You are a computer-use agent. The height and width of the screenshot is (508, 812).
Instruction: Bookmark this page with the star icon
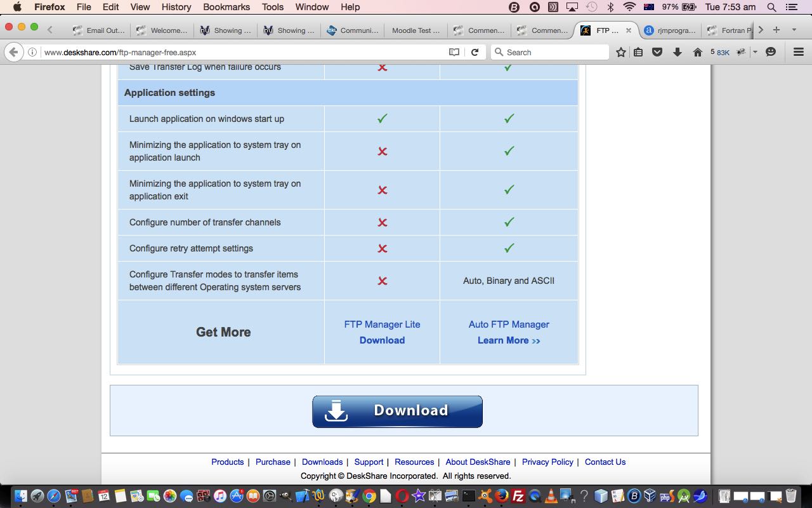[x=621, y=52]
